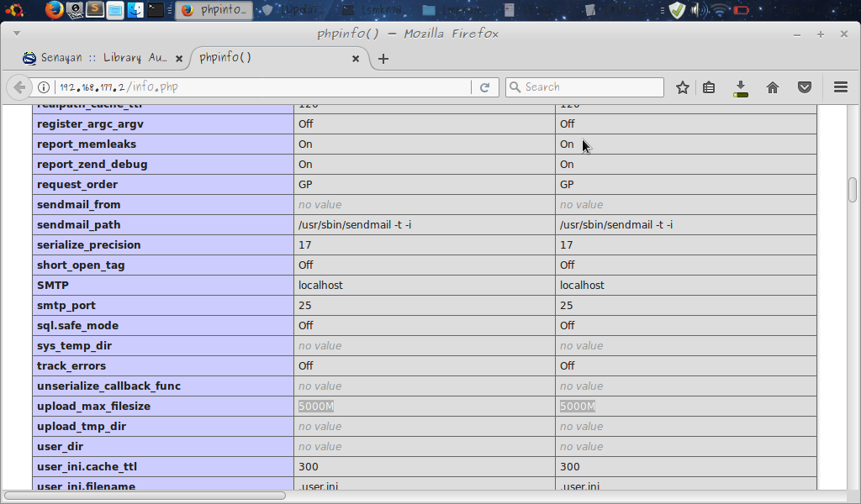The height and width of the screenshot is (504, 861).
Task: Open the Firefox hamburger menu
Action: click(x=839, y=87)
